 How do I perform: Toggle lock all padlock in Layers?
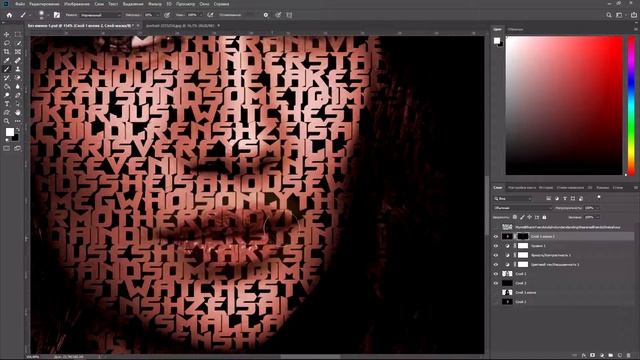click(x=544, y=217)
